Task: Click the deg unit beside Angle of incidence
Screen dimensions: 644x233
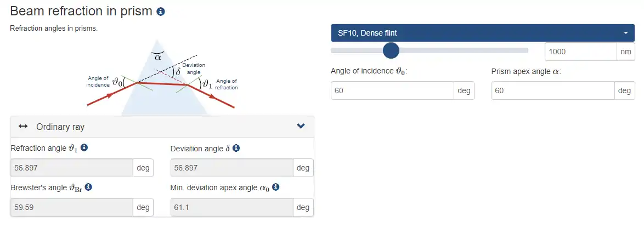Action: click(464, 90)
